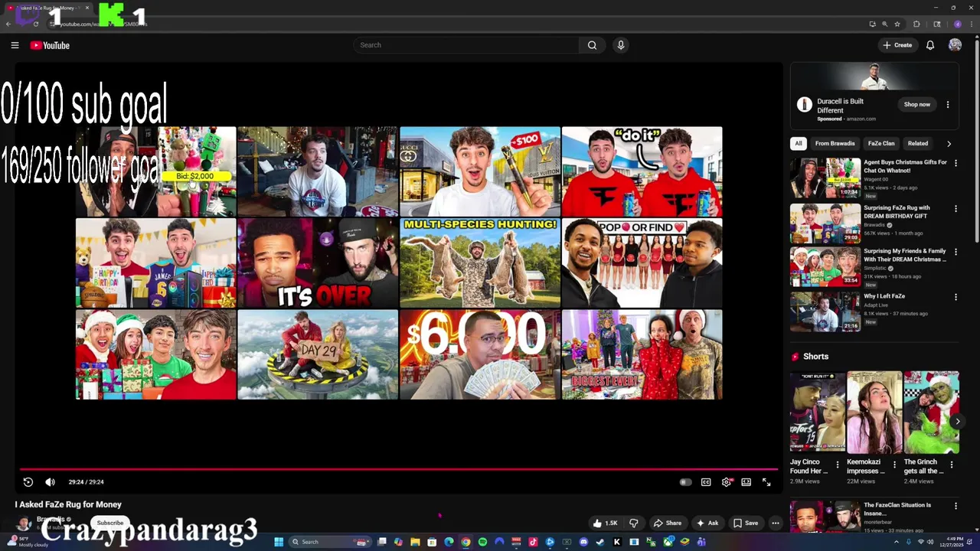Screen dimensions: 980x551
Task: Subscribe to the Brawadis channel
Action: coord(109,523)
